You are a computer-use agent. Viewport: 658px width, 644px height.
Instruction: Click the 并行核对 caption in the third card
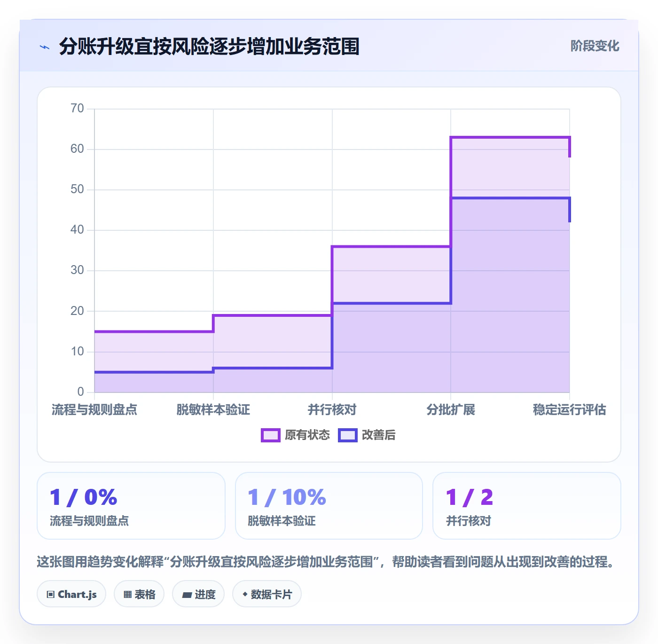(468, 521)
